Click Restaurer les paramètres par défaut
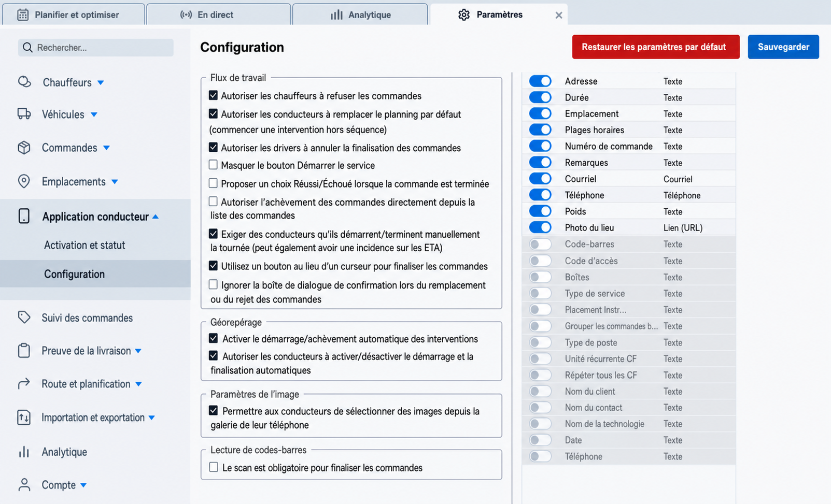This screenshot has width=831, height=504. coord(656,47)
